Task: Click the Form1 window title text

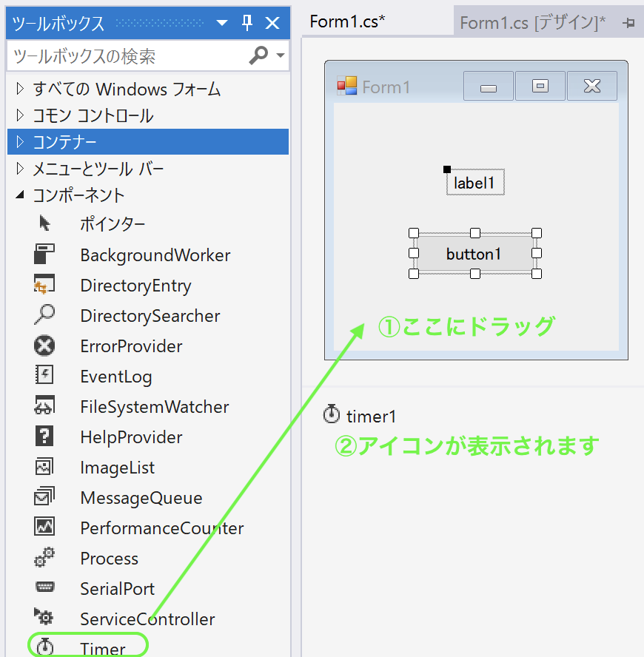Action: point(386,87)
